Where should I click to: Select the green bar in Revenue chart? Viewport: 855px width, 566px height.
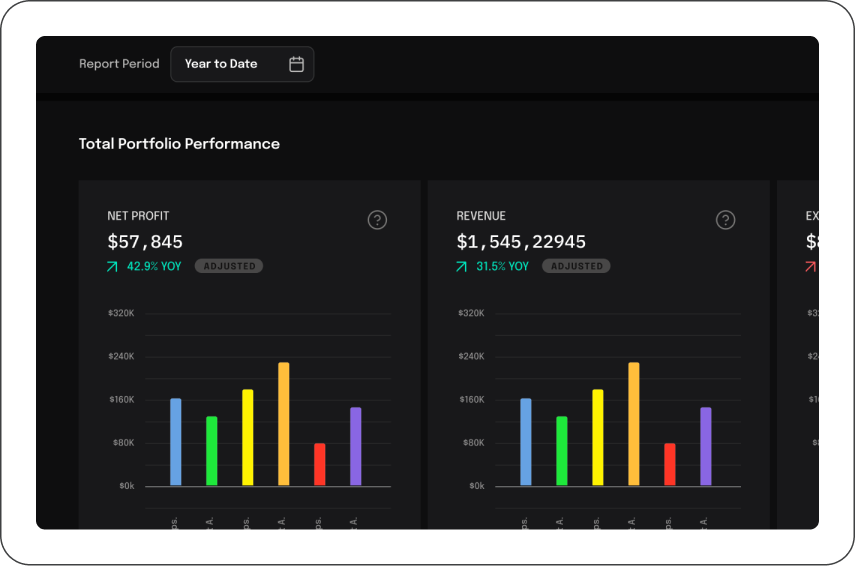click(x=561, y=451)
